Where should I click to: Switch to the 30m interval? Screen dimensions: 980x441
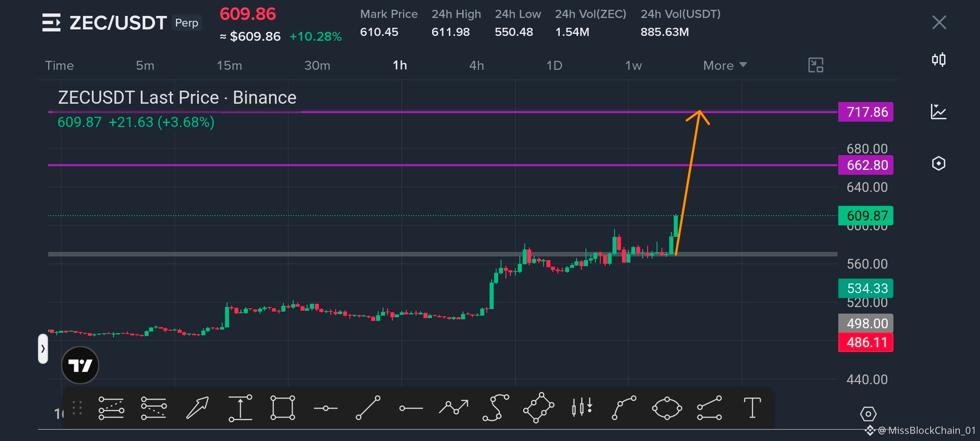tap(317, 65)
